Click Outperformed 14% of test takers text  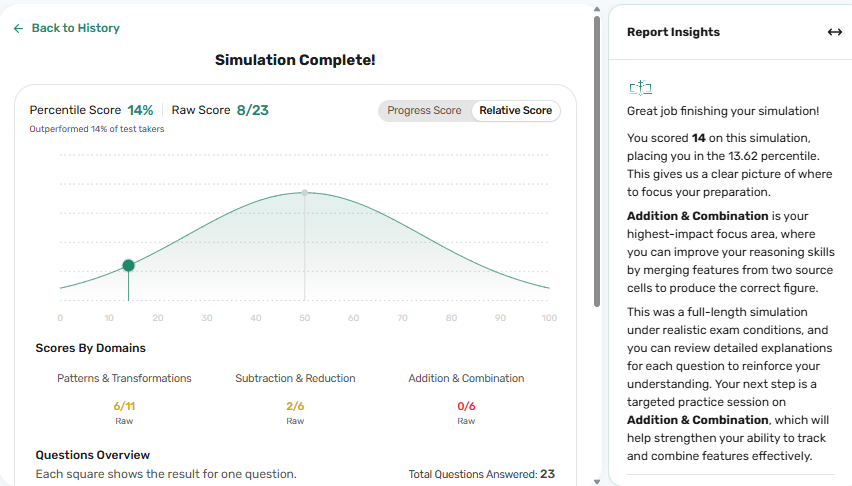pyautogui.click(x=97, y=129)
